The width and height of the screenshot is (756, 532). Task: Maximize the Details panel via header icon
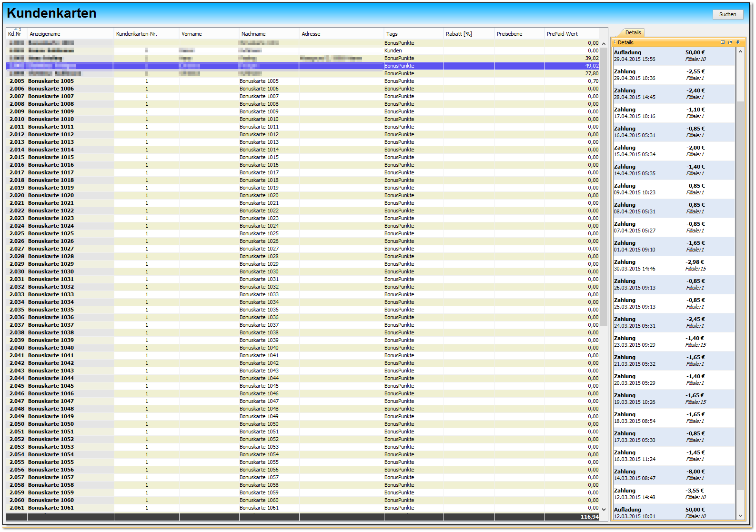[x=722, y=42]
